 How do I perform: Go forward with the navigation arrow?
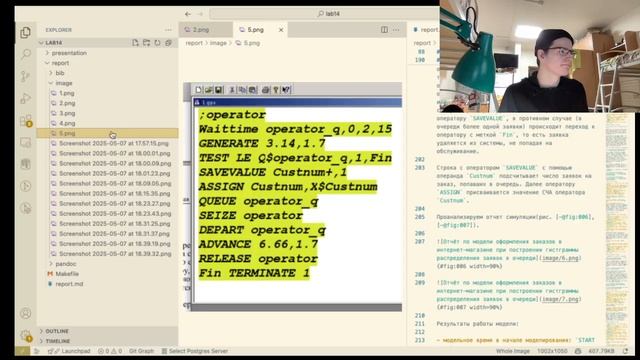200,14
